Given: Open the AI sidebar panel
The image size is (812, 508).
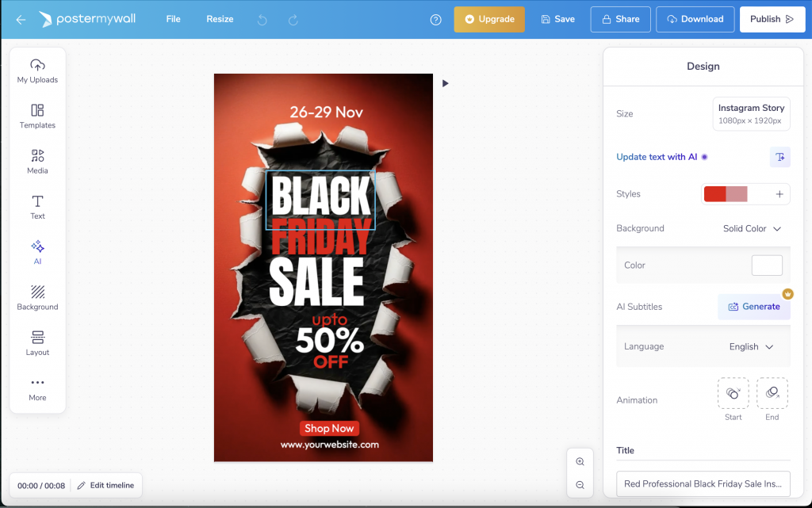Looking at the screenshot, I should point(36,252).
